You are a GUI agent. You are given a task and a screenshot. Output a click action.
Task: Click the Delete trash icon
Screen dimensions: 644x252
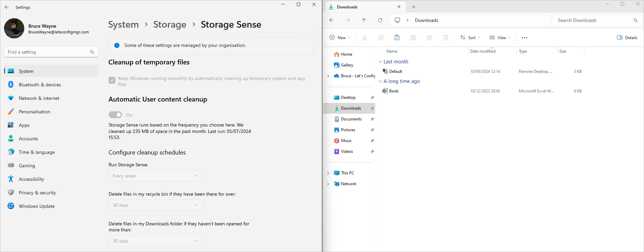[445, 38]
